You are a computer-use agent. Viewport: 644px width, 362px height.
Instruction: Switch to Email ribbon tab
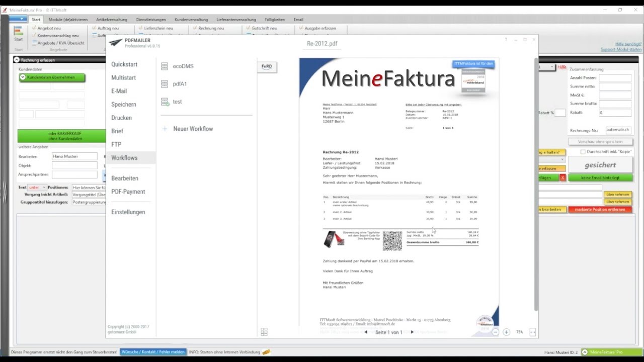(x=298, y=20)
